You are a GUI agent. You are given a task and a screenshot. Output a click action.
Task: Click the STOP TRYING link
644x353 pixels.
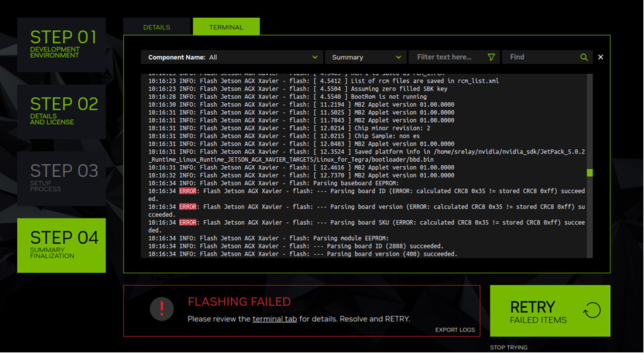coord(508,347)
